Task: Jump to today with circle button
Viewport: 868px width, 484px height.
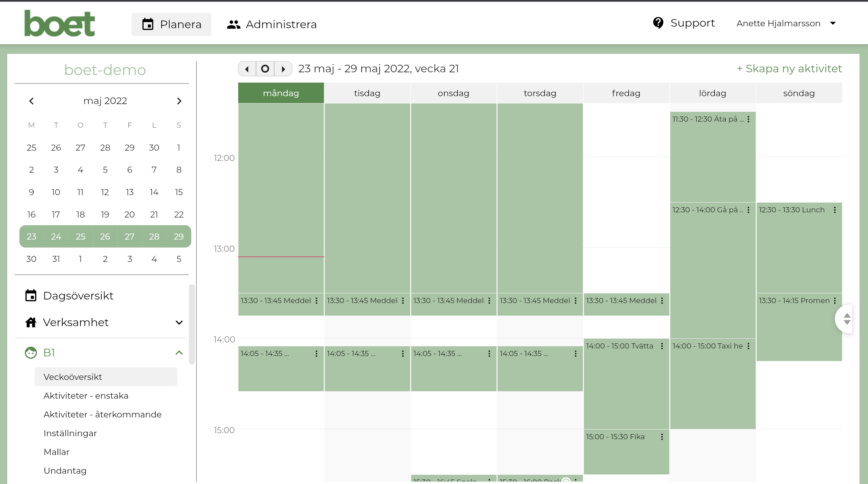Action: [265, 69]
